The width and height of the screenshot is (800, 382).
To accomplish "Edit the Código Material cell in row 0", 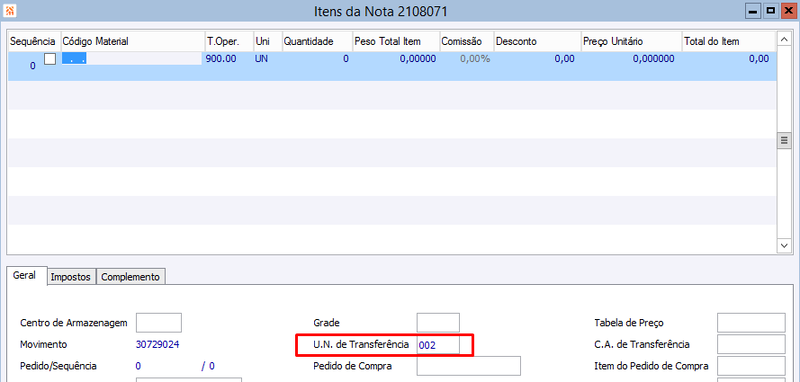I will (132, 59).
